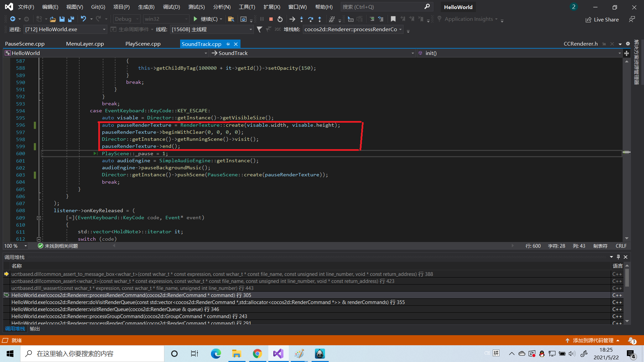
Task: Click the Step Into arrow icon
Action: (x=302, y=19)
